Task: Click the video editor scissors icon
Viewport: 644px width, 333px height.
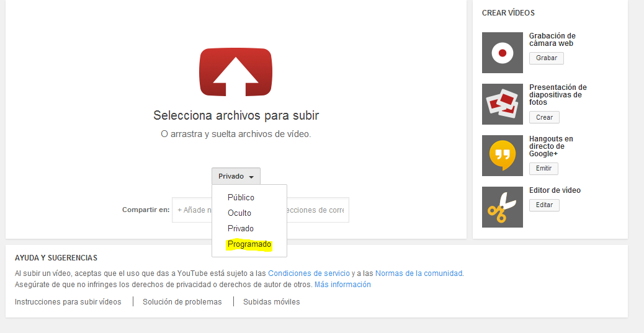Action: click(x=503, y=207)
